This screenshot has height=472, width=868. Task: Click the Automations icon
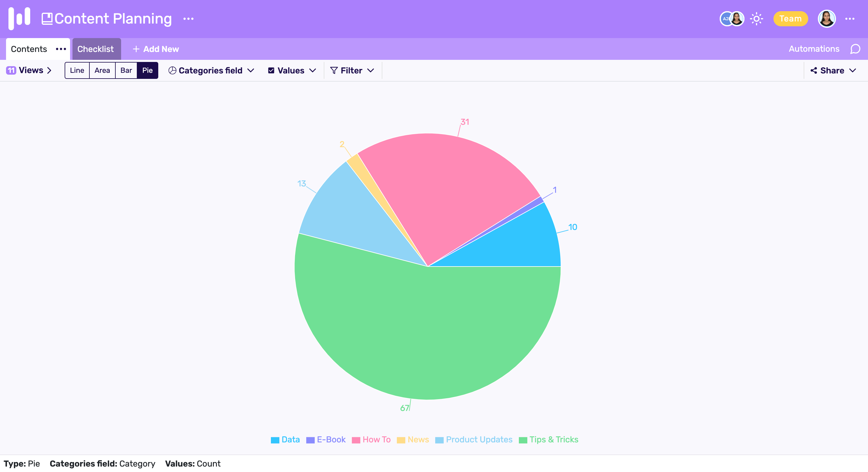click(x=813, y=49)
